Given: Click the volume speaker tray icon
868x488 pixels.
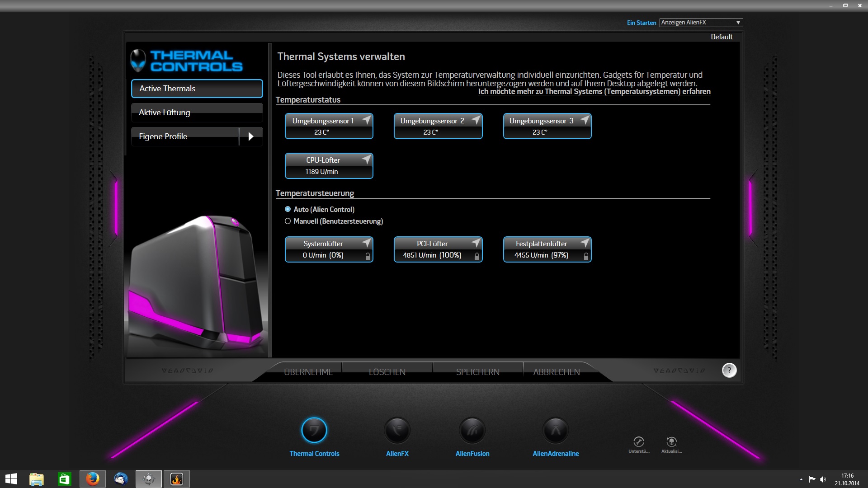Looking at the screenshot, I should click(x=823, y=479).
